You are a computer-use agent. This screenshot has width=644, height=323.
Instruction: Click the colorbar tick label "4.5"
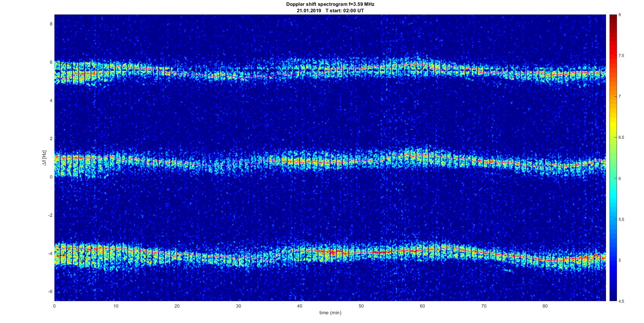coord(621,301)
